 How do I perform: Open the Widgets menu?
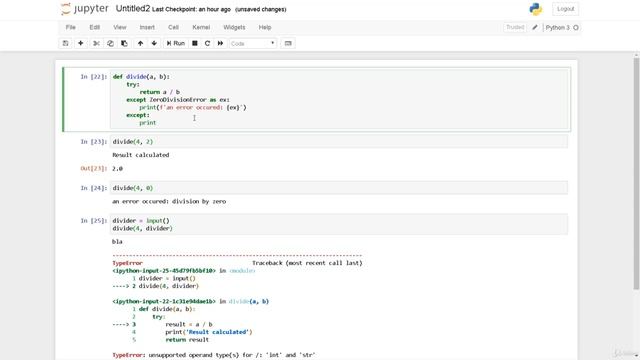(234, 27)
